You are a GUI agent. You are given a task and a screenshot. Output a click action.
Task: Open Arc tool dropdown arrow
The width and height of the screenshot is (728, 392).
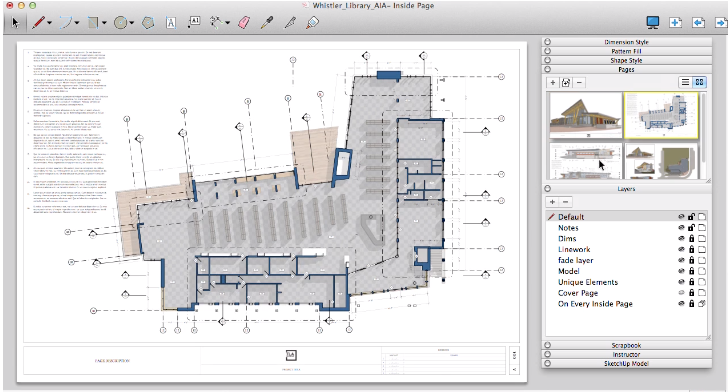(77, 23)
